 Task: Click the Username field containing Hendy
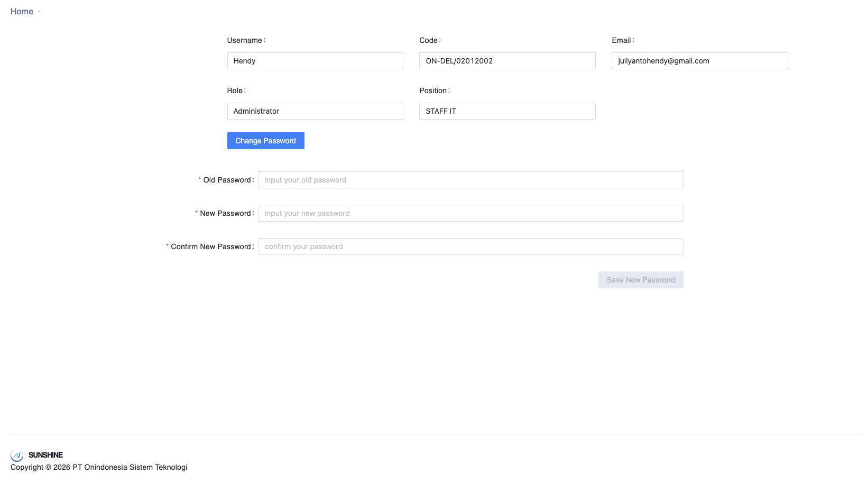(x=315, y=61)
